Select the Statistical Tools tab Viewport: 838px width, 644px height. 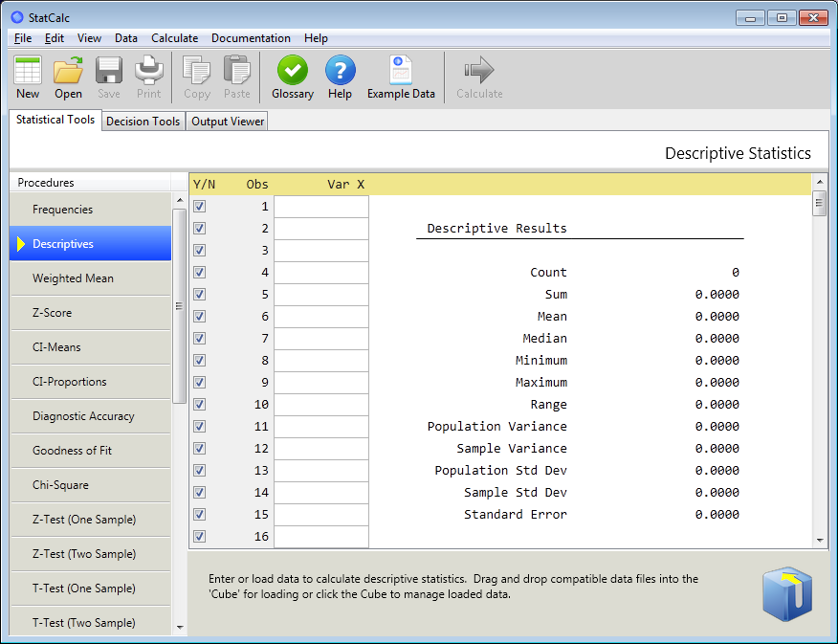pos(55,120)
